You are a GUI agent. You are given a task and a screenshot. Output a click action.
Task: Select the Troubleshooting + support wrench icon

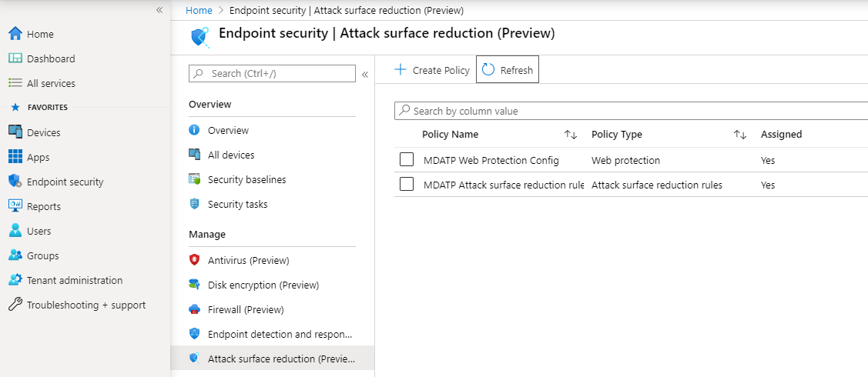click(x=15, y=305)
